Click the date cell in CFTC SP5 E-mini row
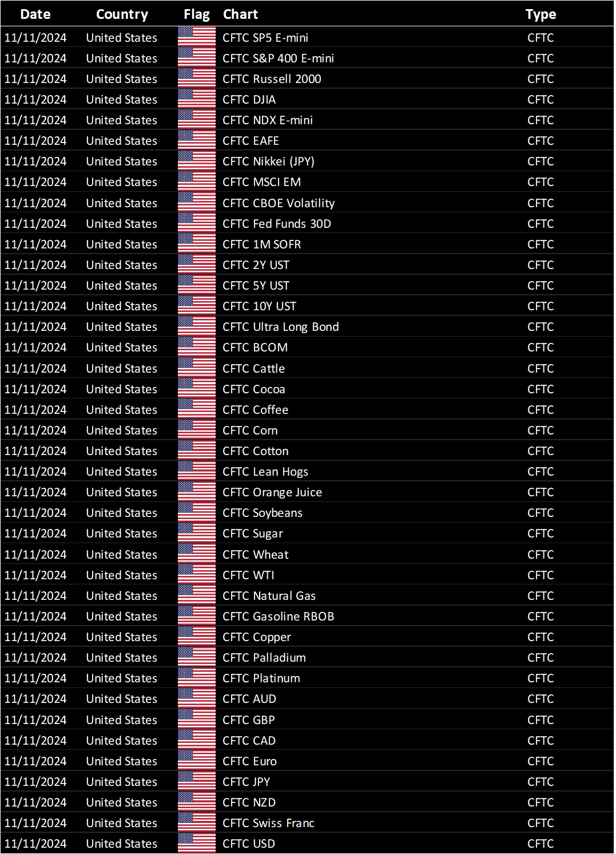This screenshot has height=854, width=616. tap(35, 37)
